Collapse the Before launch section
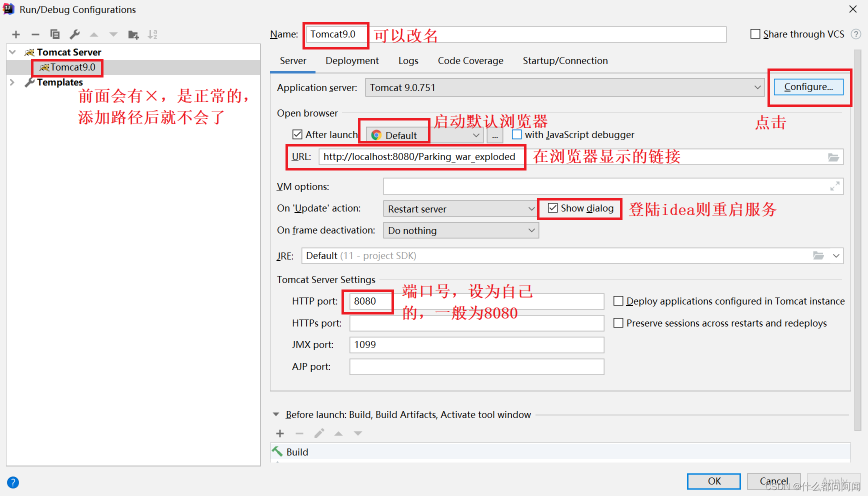868x496 pixels. [276, 414]
